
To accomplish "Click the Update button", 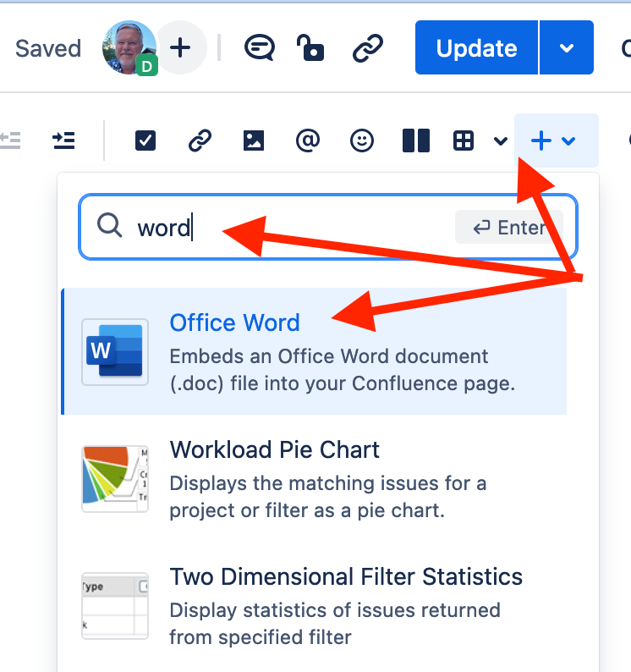I will 476,47.
